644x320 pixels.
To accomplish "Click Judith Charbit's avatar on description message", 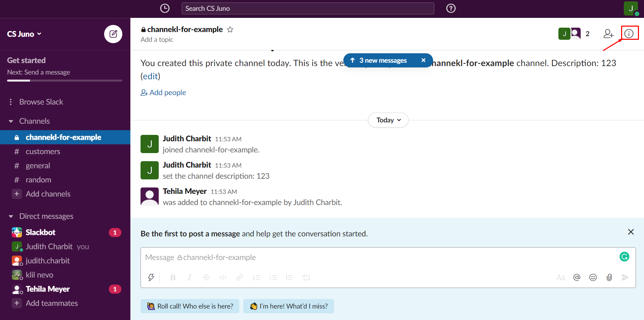I will [x=150, y=170].
